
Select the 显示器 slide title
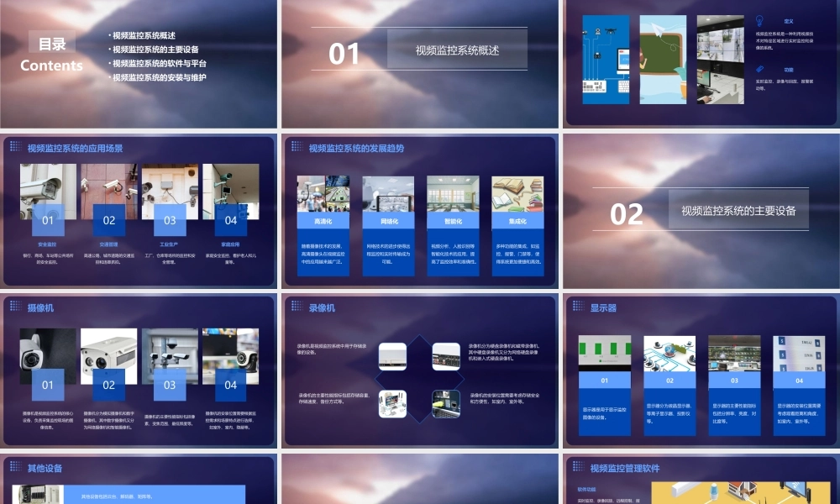pyautogui.click(x=603, y=308)
